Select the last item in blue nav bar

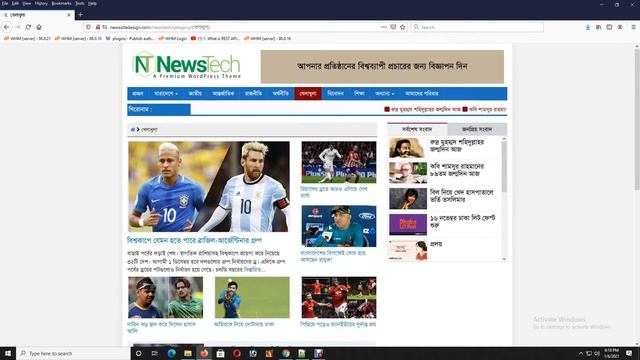tap(422, 93)
